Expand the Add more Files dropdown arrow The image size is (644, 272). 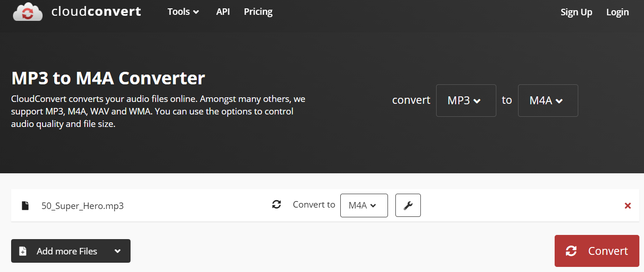coord(118,251)
